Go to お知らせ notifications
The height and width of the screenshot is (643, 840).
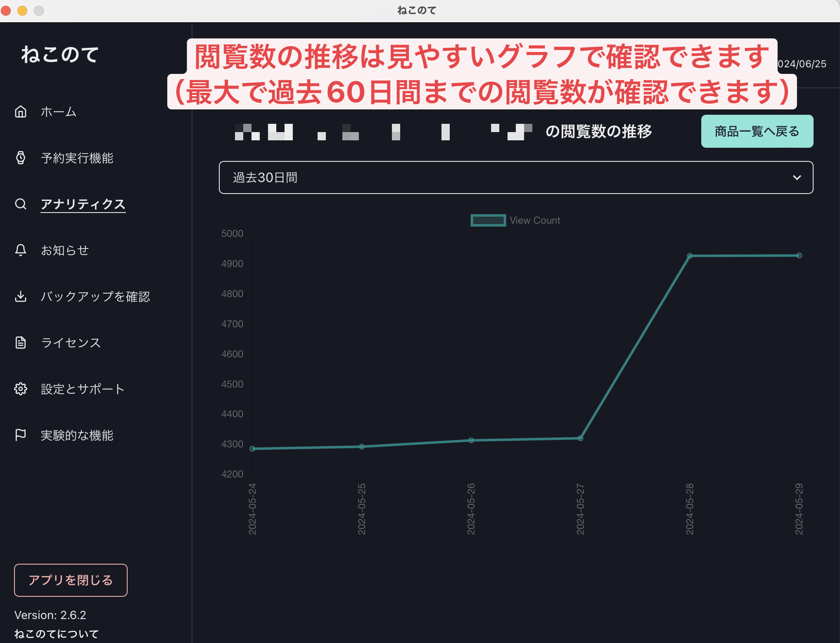65,250
